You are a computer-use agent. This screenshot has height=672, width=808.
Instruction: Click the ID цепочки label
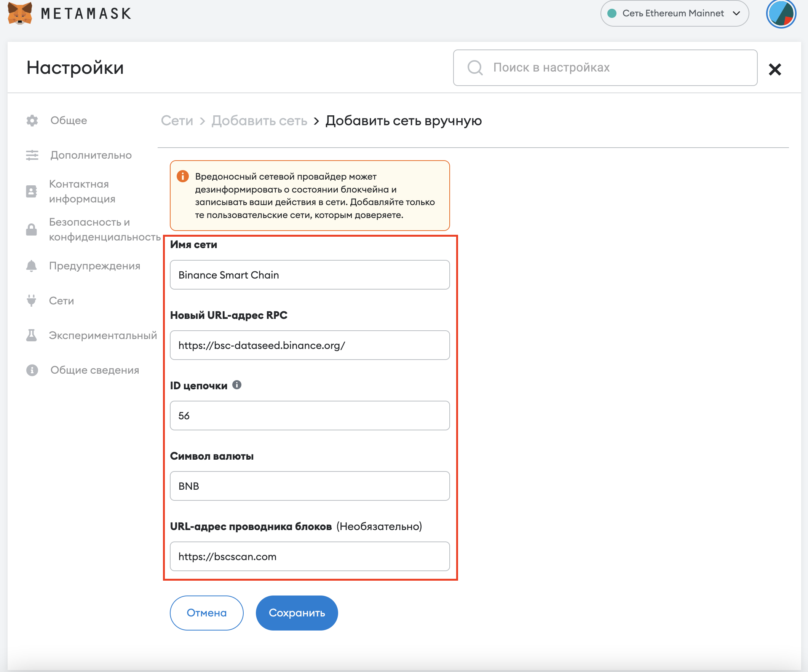point(198,385)
